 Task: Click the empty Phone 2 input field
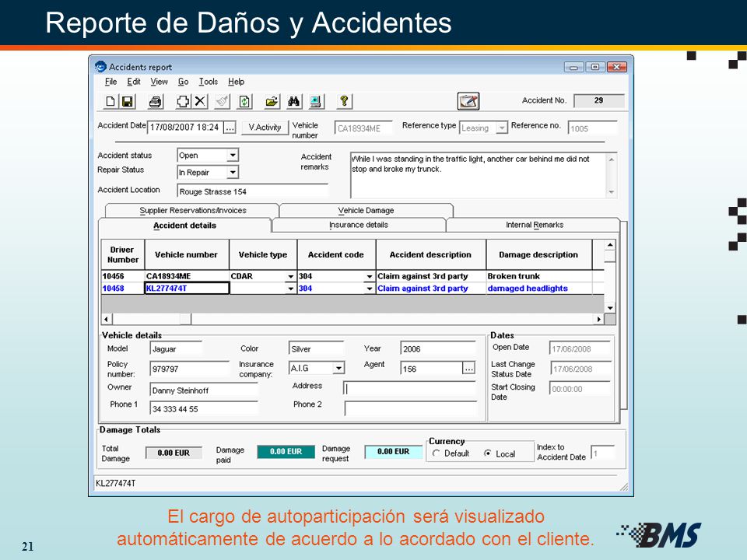tap(410, 408)
